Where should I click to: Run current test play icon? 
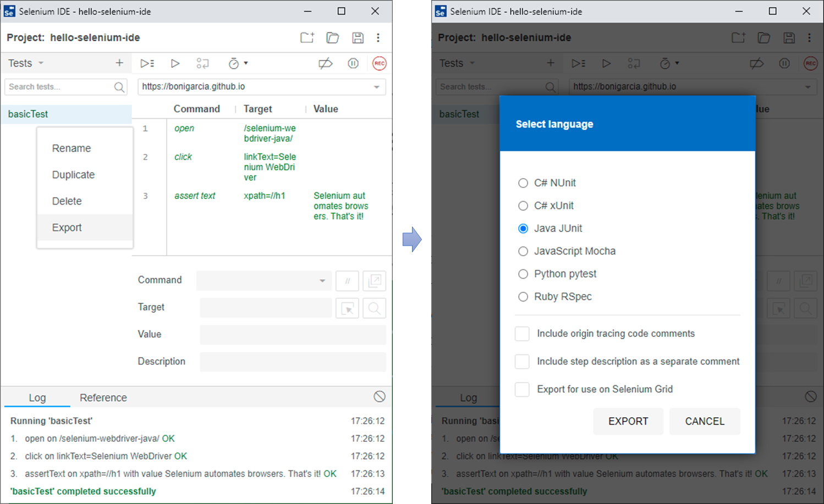coord(175,64)
